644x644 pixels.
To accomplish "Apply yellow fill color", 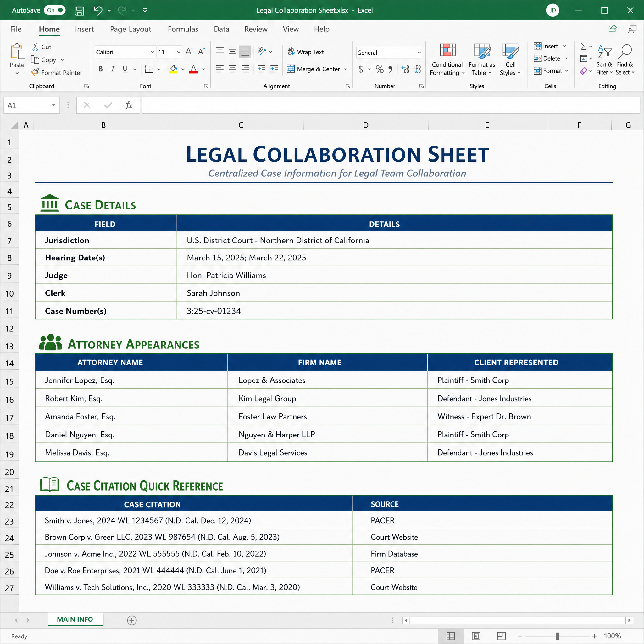I will [x=173, y=69].
